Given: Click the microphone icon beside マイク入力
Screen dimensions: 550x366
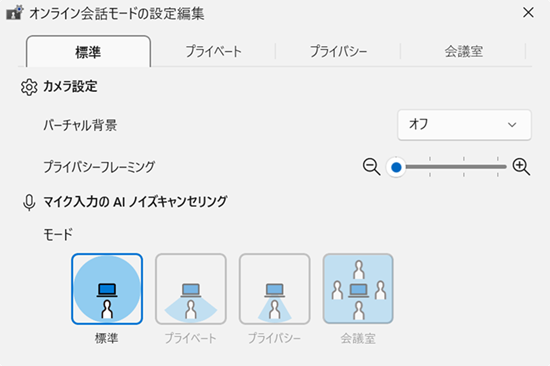Looking at the screenshot, I should click(x=29, y=202).
